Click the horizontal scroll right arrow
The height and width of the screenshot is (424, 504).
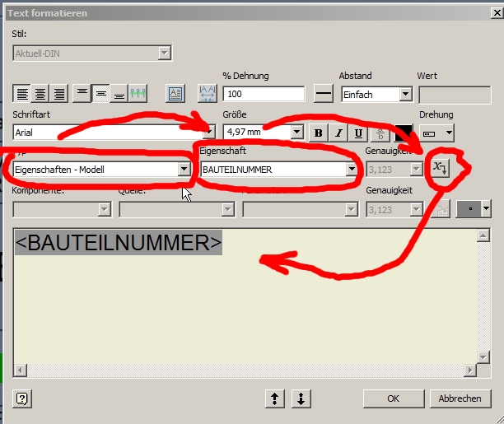point(470,370)
